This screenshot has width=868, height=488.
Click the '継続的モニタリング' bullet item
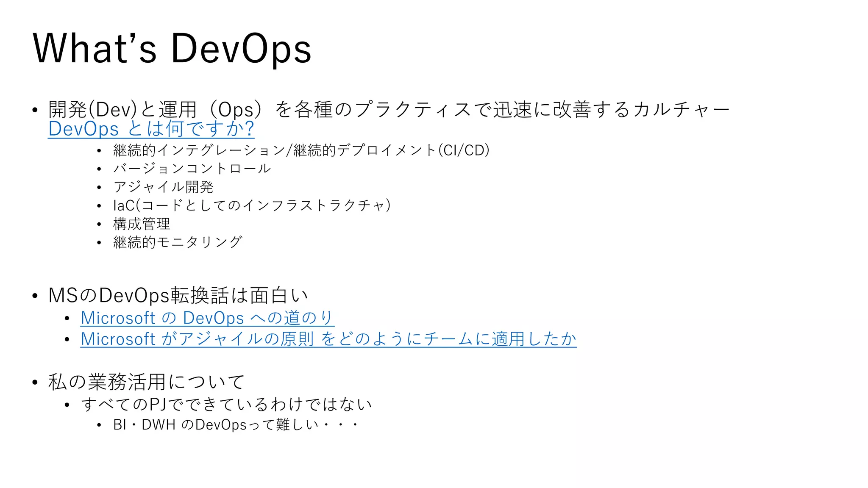(178, 242)
